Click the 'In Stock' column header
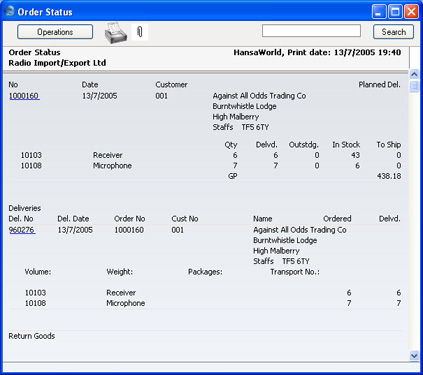 pos(346,145)
